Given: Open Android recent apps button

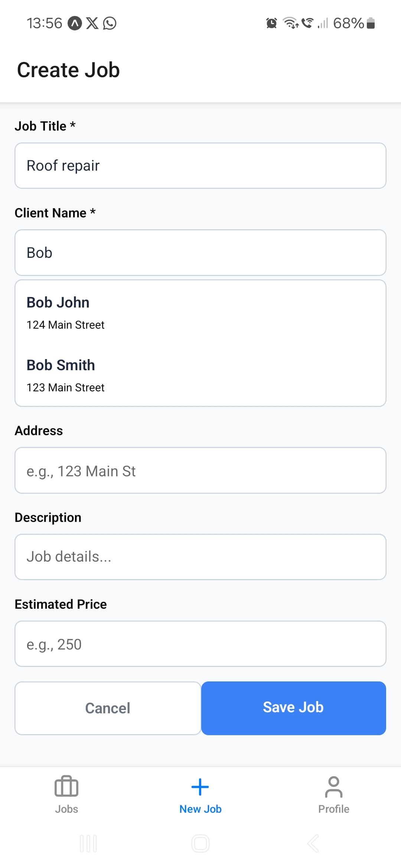Looking at the screenshot, I should tap(88, 844).
